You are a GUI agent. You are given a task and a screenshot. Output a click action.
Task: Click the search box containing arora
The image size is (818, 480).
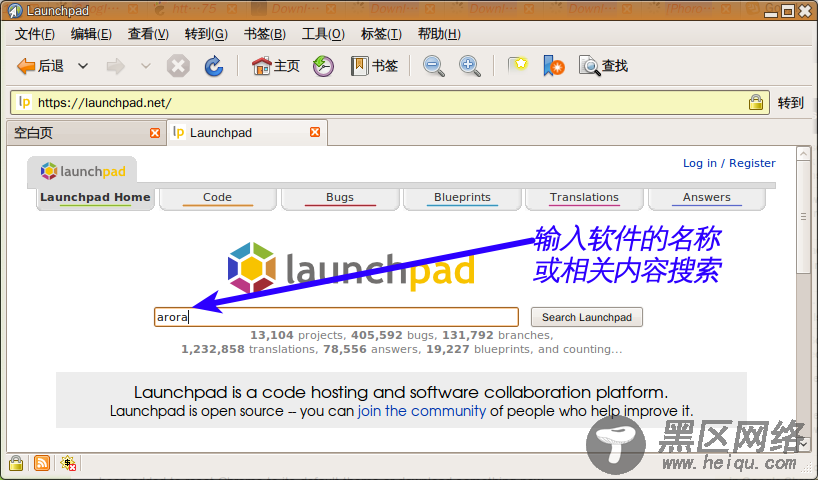(x=336, y=317)
